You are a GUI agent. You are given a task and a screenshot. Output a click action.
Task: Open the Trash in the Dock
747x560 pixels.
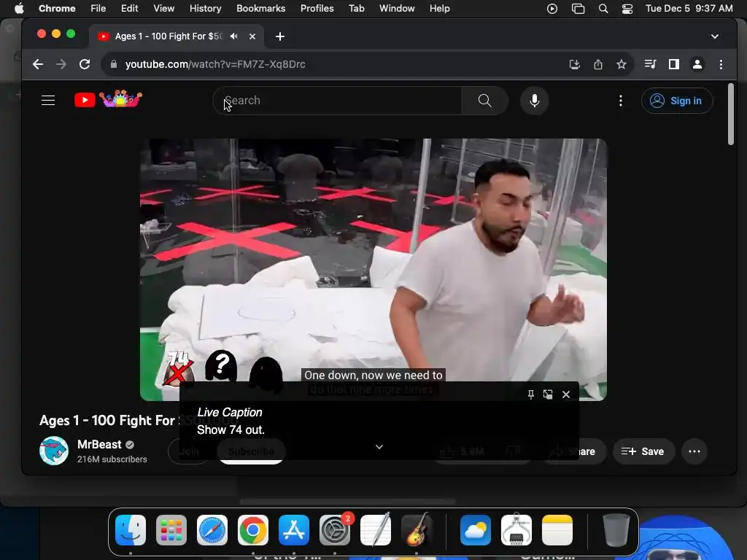616,530
